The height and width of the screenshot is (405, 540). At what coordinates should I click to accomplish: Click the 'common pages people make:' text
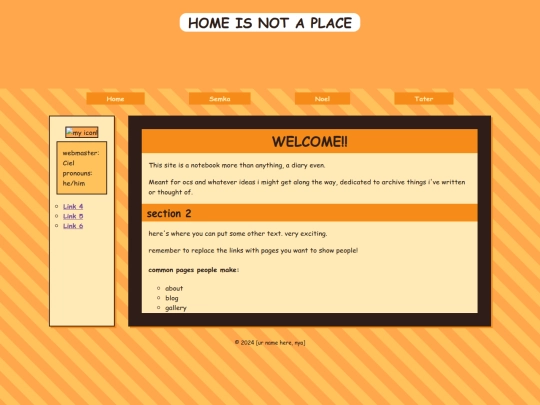tap(194, 270)
